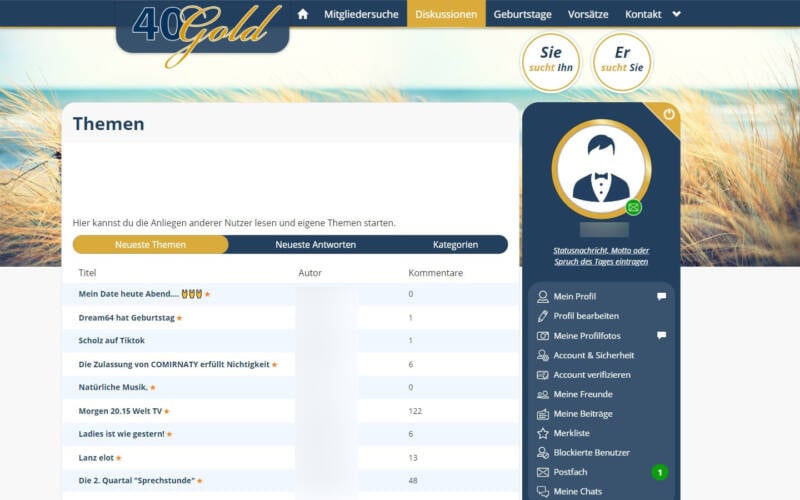Switch to the Neueste Antworten tab
This screenshot has height=500, width=800.
click(315, 244)
